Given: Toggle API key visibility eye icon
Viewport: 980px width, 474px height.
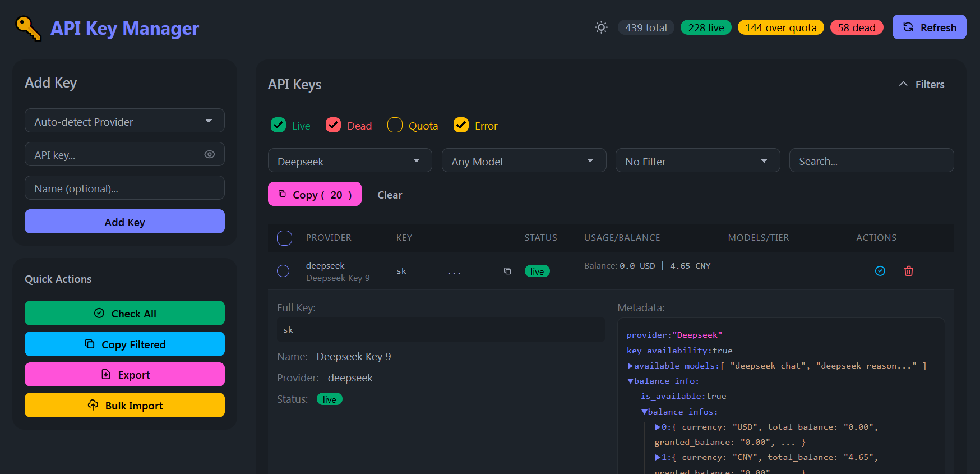Looking at the screenshot, I should click(210, 154).
